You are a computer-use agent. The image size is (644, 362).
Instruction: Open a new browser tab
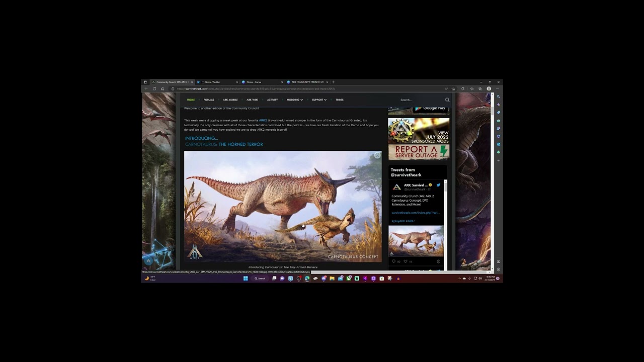pos(334,82)
